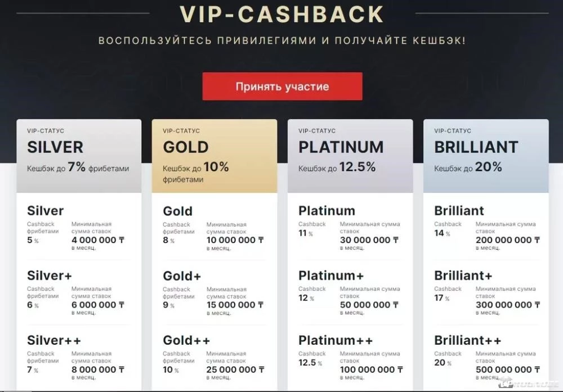Click the Brilliant tier heading
Viewport: 563px width, 392px height.
point(459,210)
